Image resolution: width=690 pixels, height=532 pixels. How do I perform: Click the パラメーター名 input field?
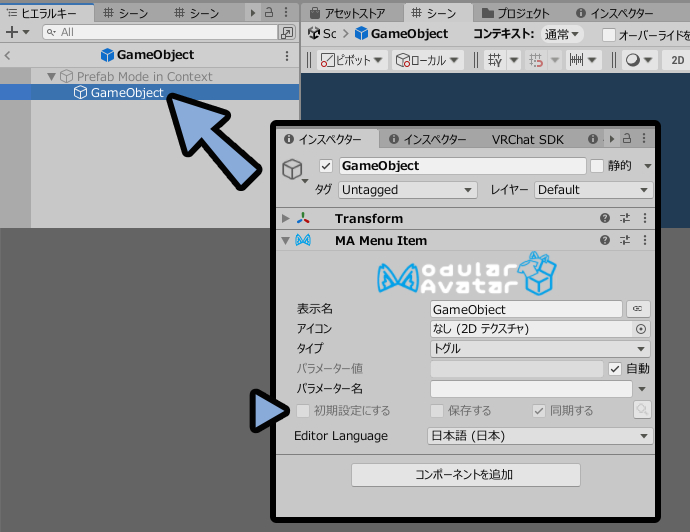531,389
